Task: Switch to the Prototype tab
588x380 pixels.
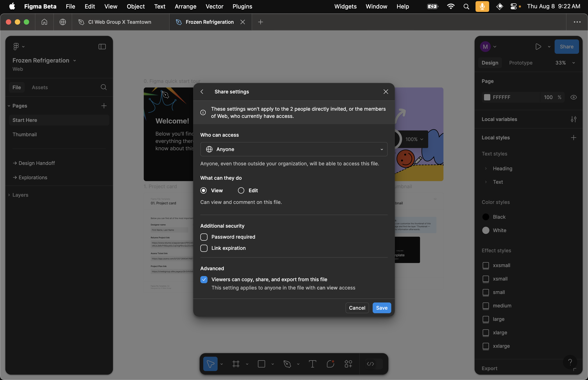Action: click(x=521, y=63)
